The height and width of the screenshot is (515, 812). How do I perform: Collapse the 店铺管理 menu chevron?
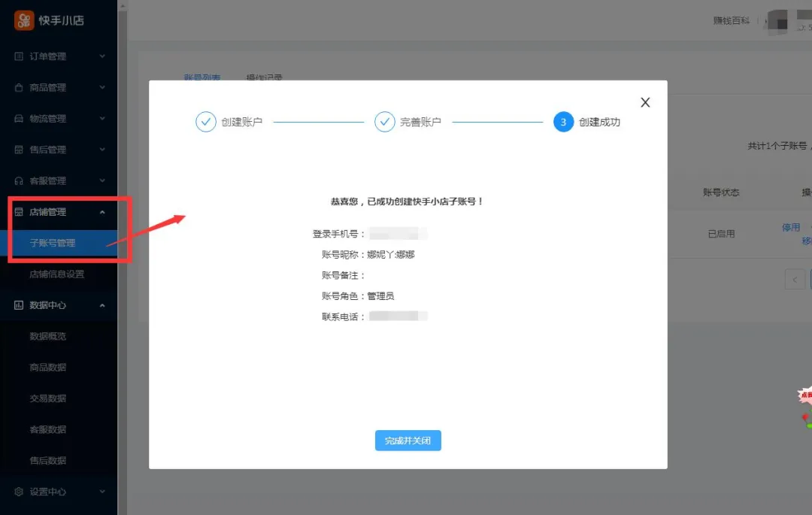[x=102, y=212]
